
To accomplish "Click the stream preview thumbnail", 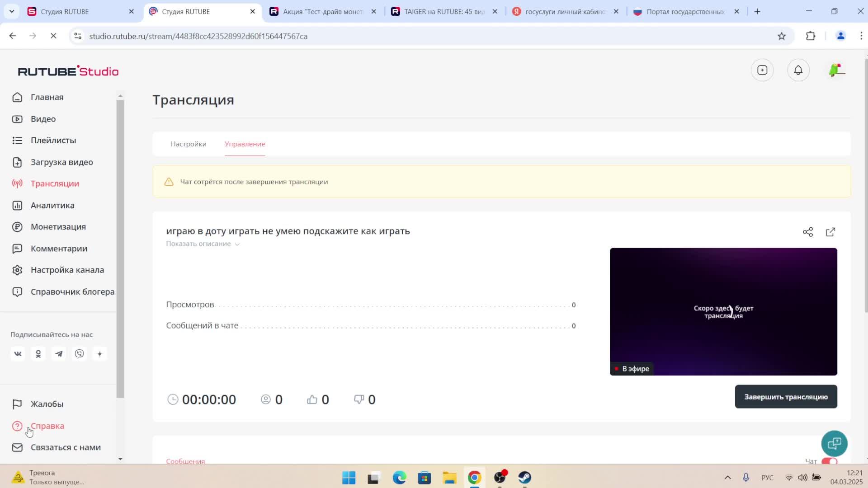I will pos(723,312).
